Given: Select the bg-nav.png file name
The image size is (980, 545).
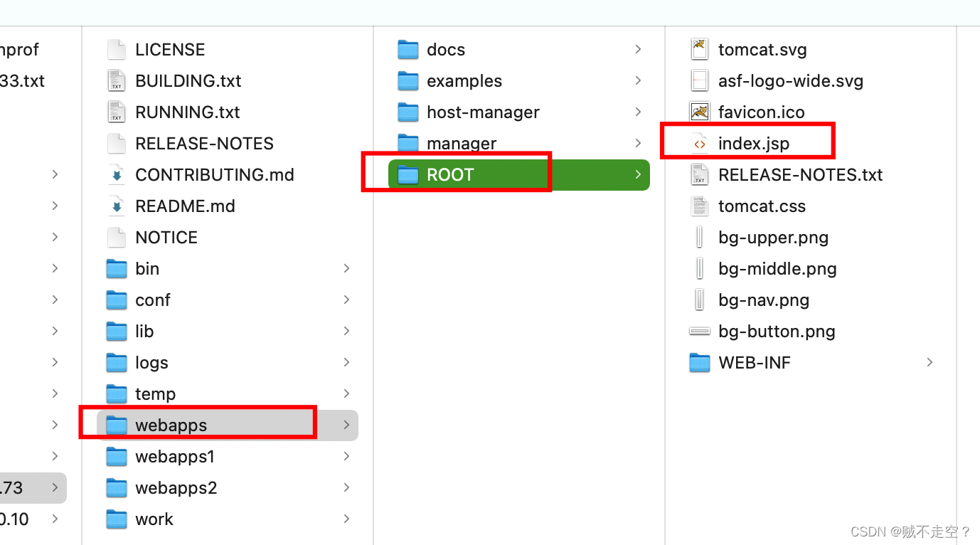Looking at the screenshot, I should [764, 300].
